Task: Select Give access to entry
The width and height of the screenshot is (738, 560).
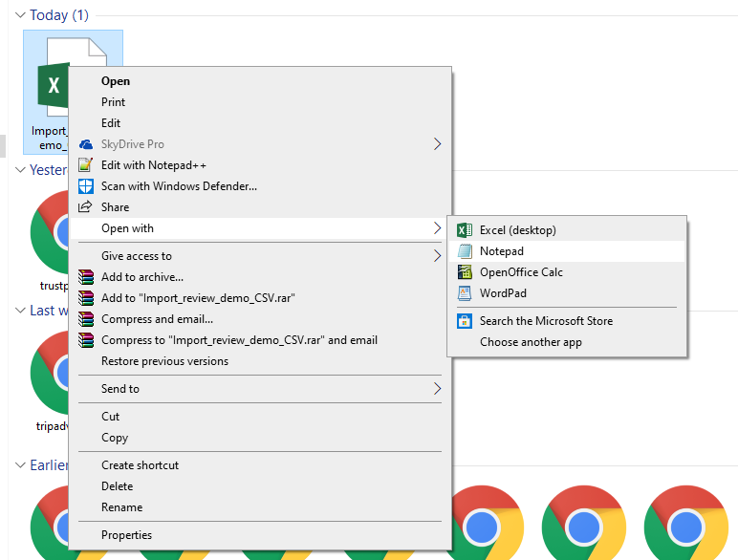Action: point(260,256)
